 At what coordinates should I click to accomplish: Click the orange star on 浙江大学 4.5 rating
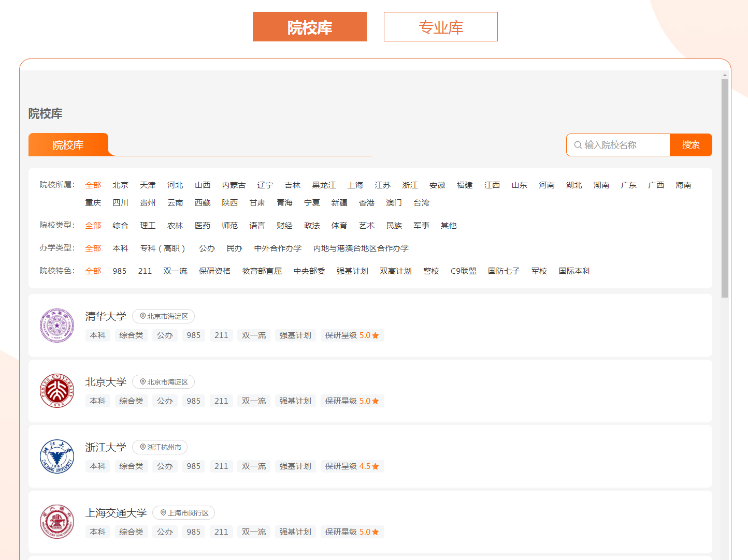(x=376, y=466)
